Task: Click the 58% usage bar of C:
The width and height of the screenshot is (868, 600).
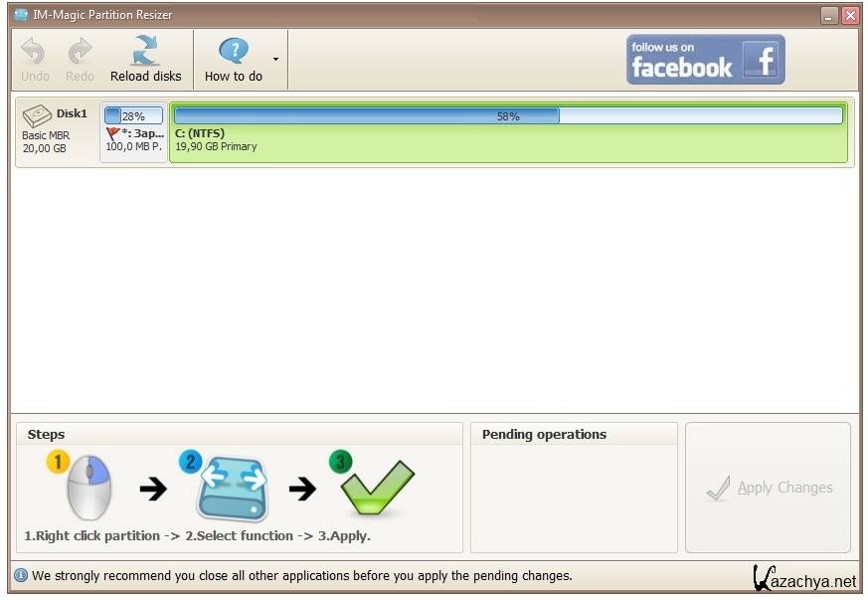Action: [x=507, y=115]
